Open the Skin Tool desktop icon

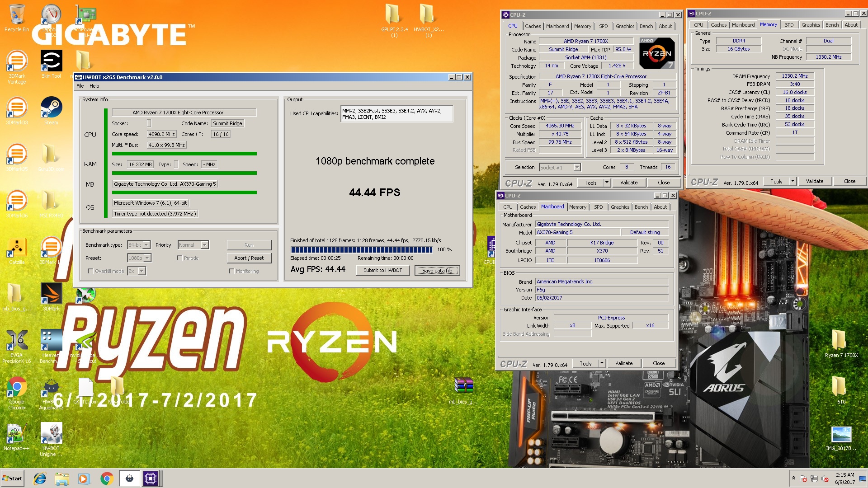51,64
